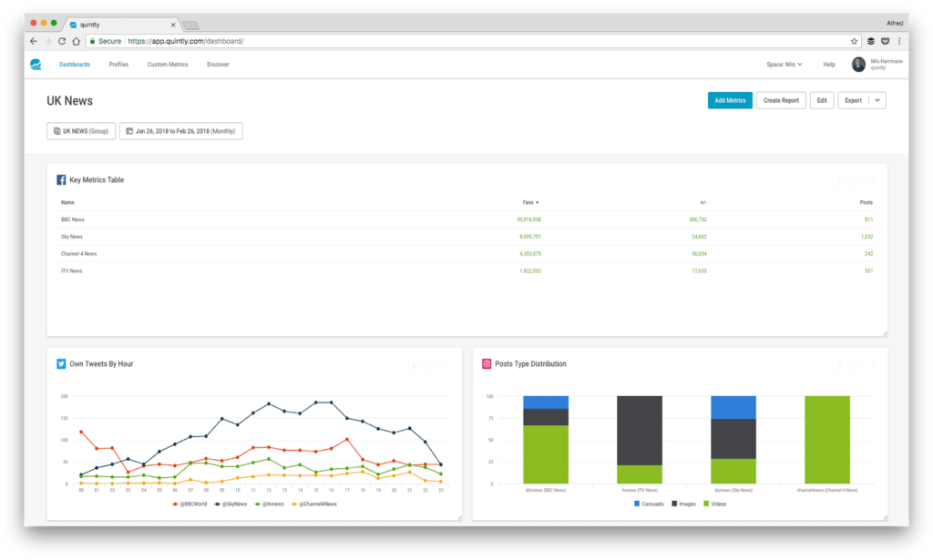
Task: Click the Instagram icon beside Posts Type Distribution
Action: (487, 364)
